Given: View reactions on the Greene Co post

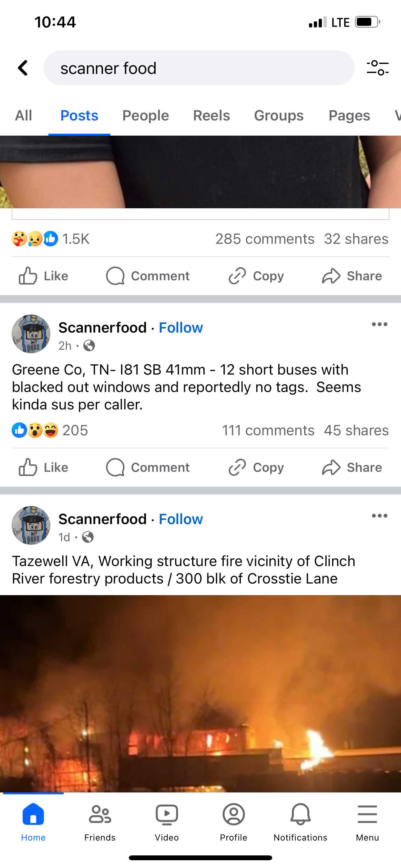Looking at the screenshot, I should tap(50, 430).
